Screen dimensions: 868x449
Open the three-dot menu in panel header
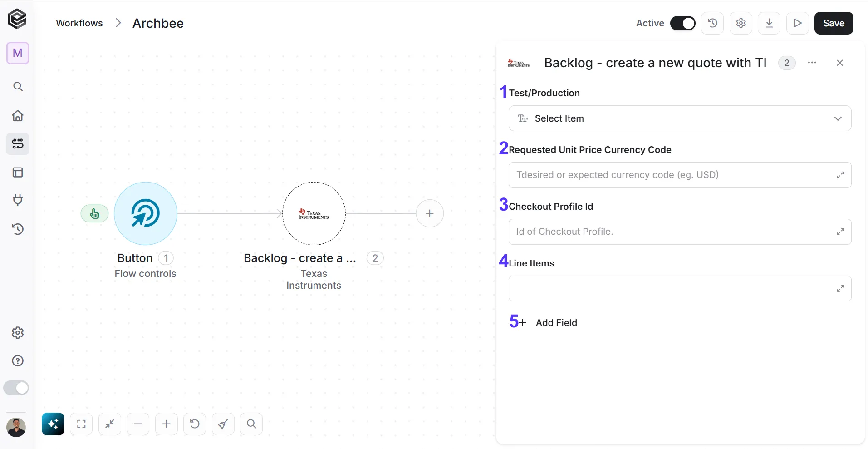tap(812, 63)
